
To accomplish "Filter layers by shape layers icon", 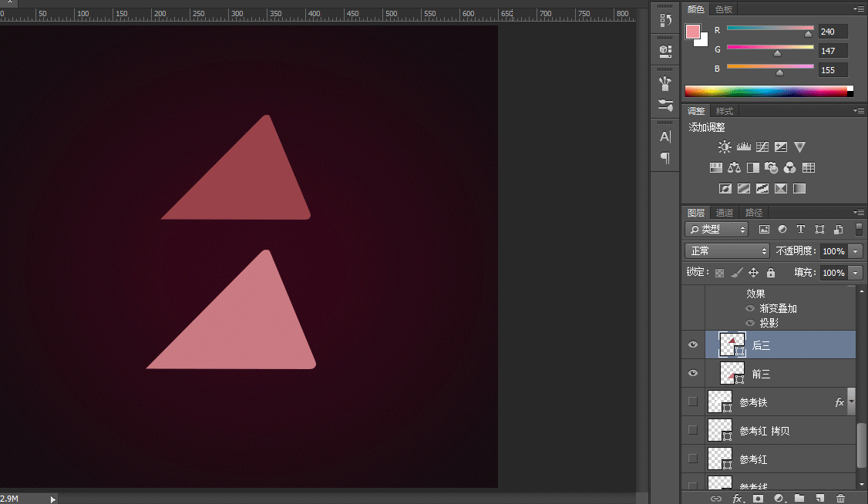I will tap(819, 229).
